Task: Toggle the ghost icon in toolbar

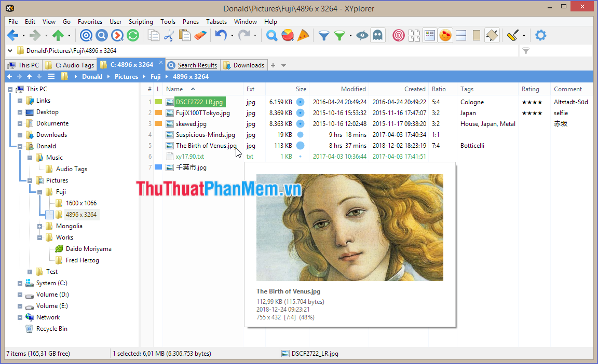Action: click(377, 35)
